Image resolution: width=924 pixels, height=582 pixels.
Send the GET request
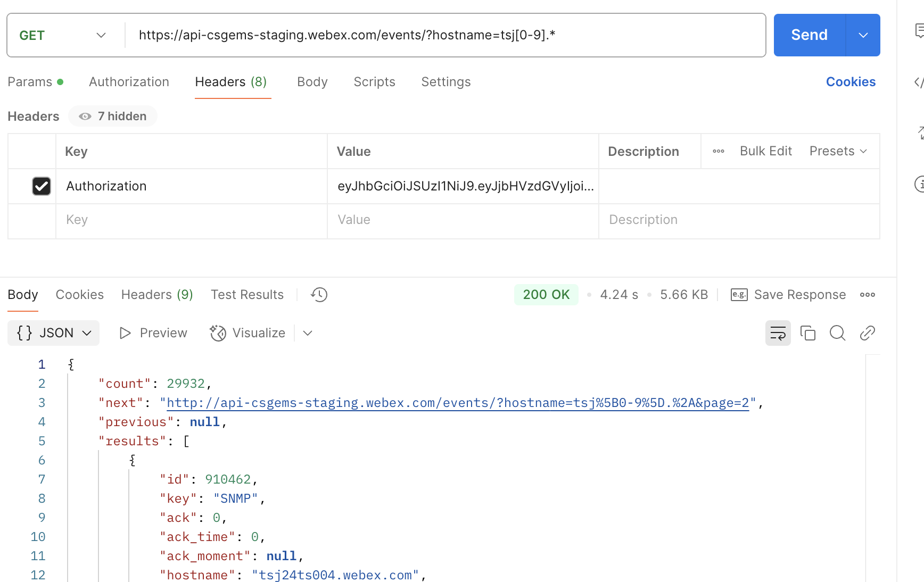click(809, 35)
